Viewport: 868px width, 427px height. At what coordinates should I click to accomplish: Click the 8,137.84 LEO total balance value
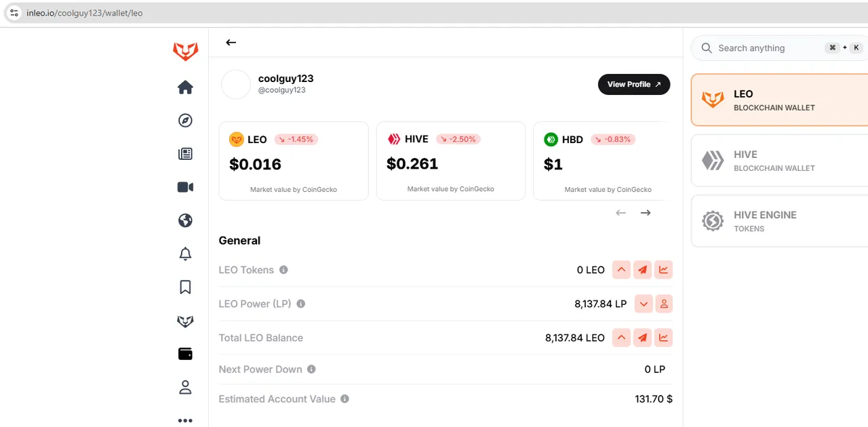(x=575, y=338)
